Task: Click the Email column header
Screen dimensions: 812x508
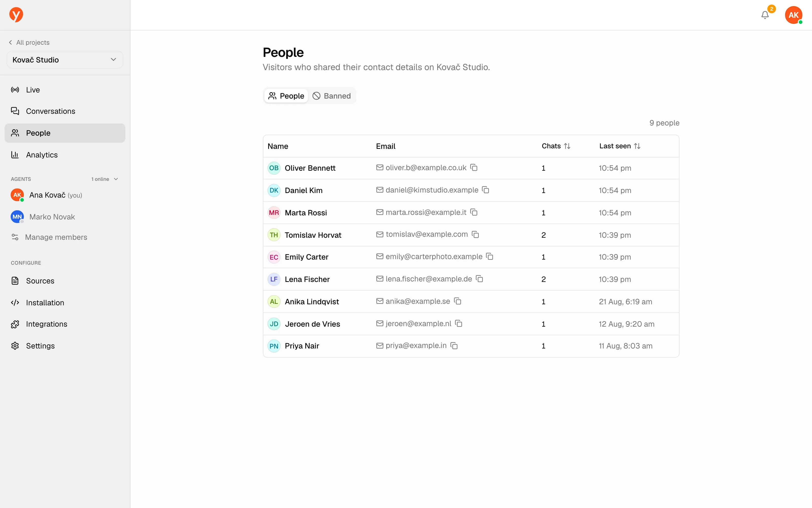Action: click(385, 146)
